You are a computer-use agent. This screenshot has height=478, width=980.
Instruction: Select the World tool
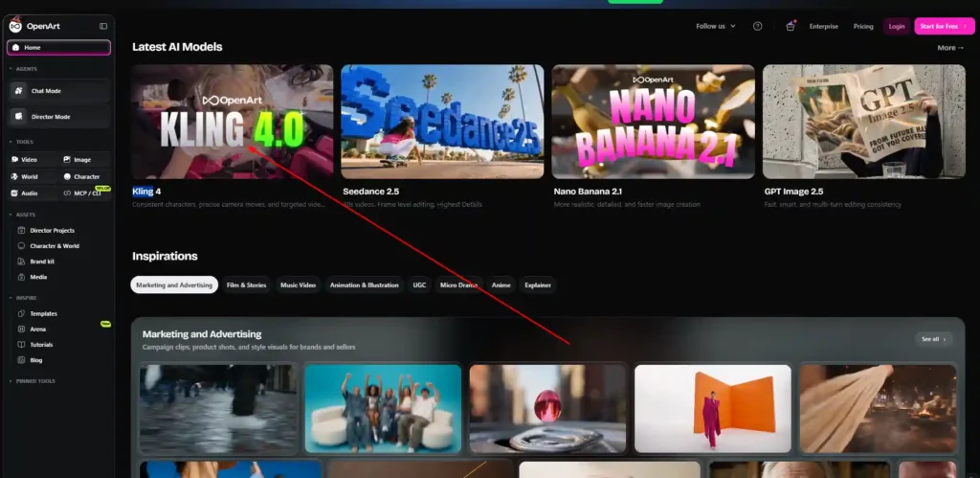pos(33,176)
